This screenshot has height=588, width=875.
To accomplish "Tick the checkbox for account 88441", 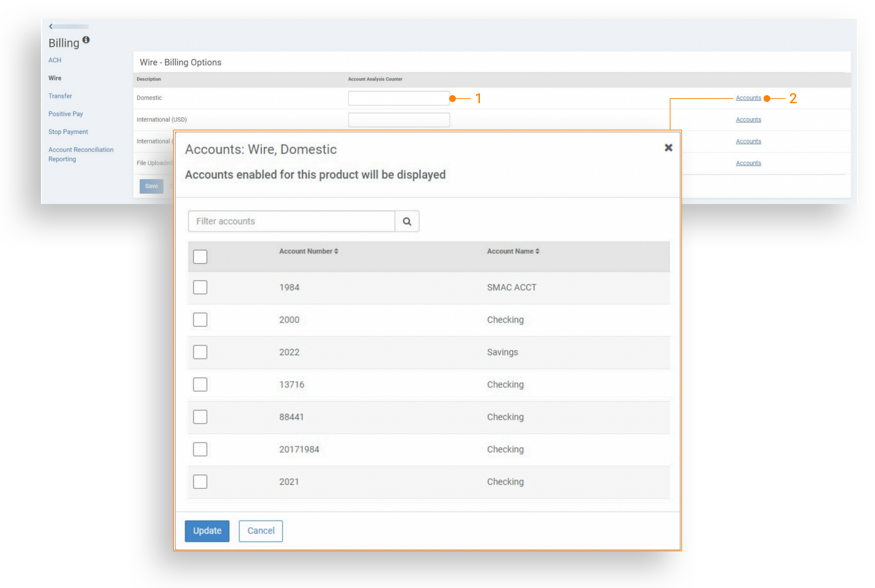I will (x=200, y=417).
